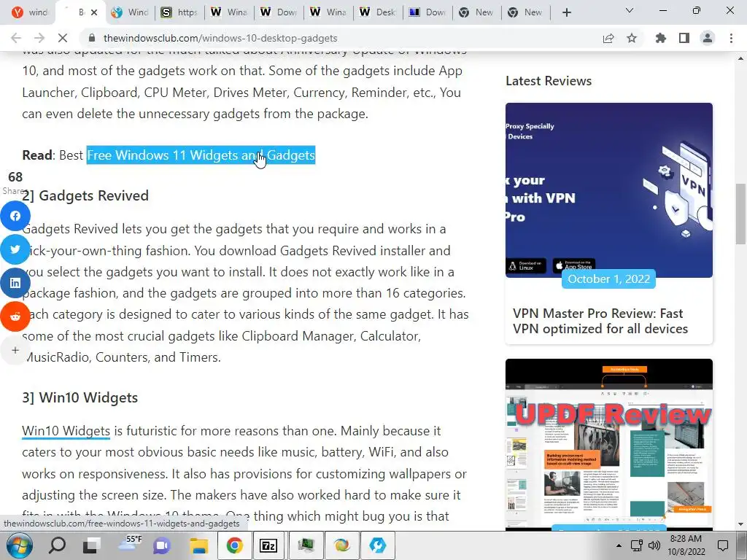747x560 pixels.
Task: Open the volume speaker icon
Action: [x=654, y=545]
